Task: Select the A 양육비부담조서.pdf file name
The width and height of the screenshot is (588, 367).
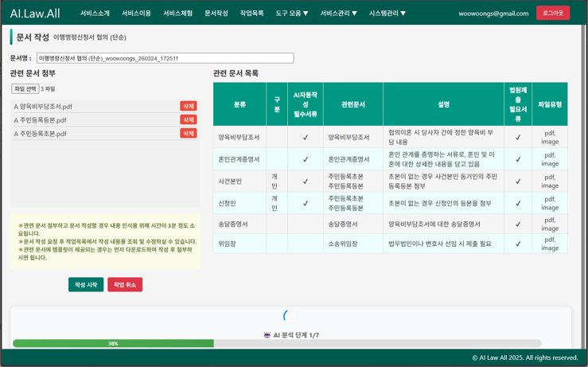Action: pos(43,107)
